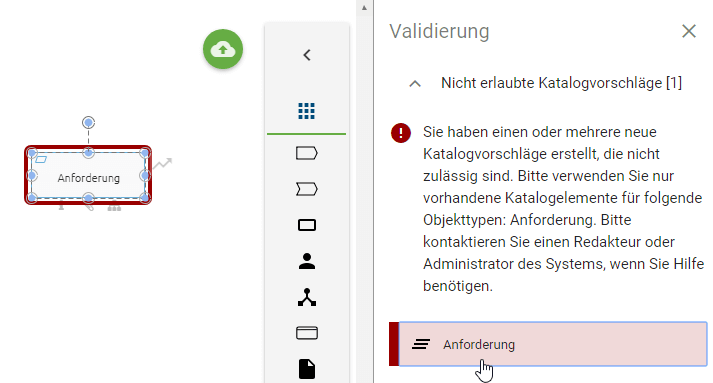Click the validation error message text
713x383 pixels.
tap(563, 209)
